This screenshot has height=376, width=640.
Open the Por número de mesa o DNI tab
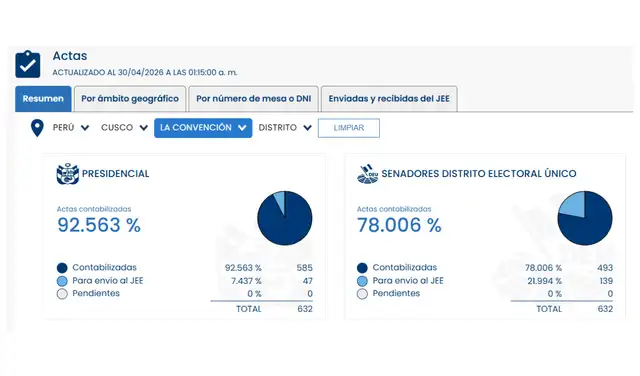pos(253,99)
